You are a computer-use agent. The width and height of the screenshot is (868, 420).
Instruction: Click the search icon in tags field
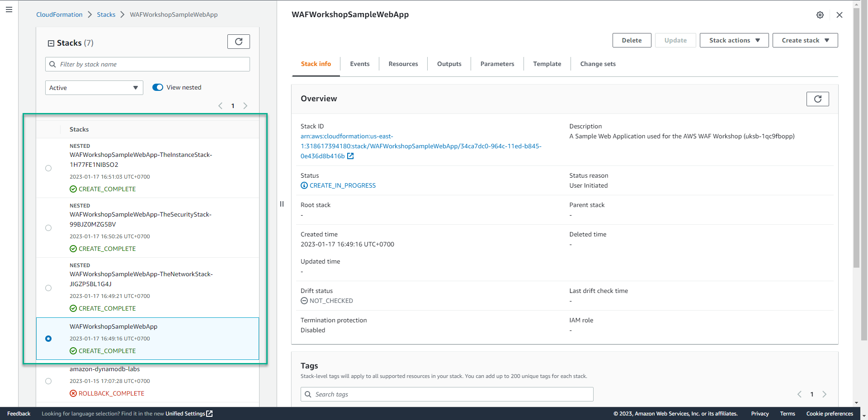pos(308,394)
